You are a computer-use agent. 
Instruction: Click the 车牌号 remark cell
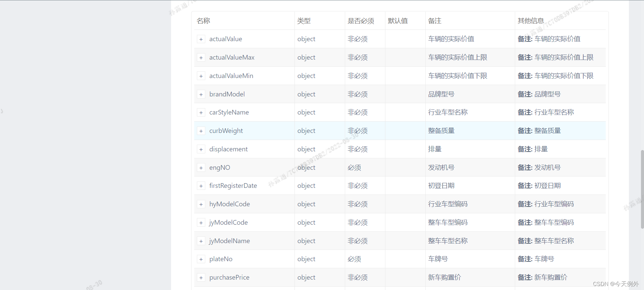[x=438, y=259]
